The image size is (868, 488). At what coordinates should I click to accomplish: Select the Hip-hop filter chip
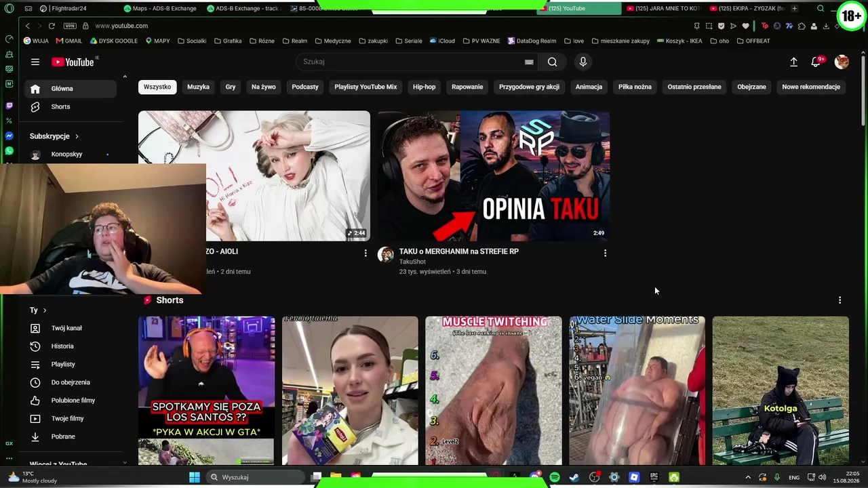coord(425,87)
